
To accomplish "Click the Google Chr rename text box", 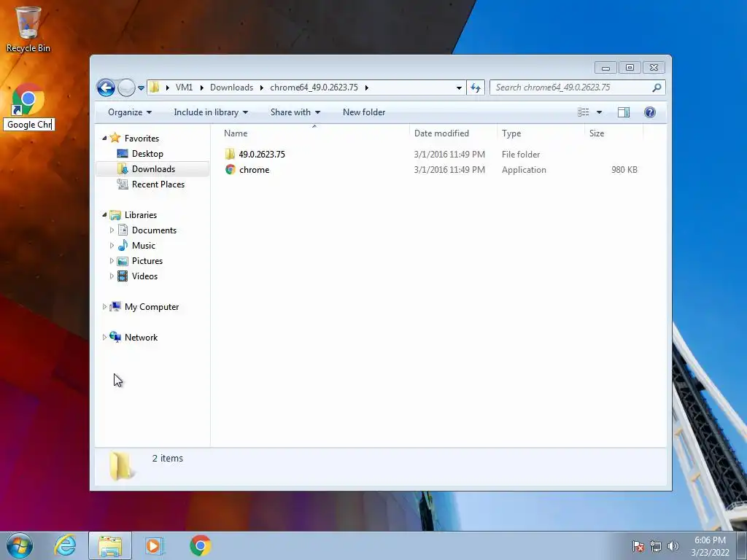I will (x=29, y=125).
